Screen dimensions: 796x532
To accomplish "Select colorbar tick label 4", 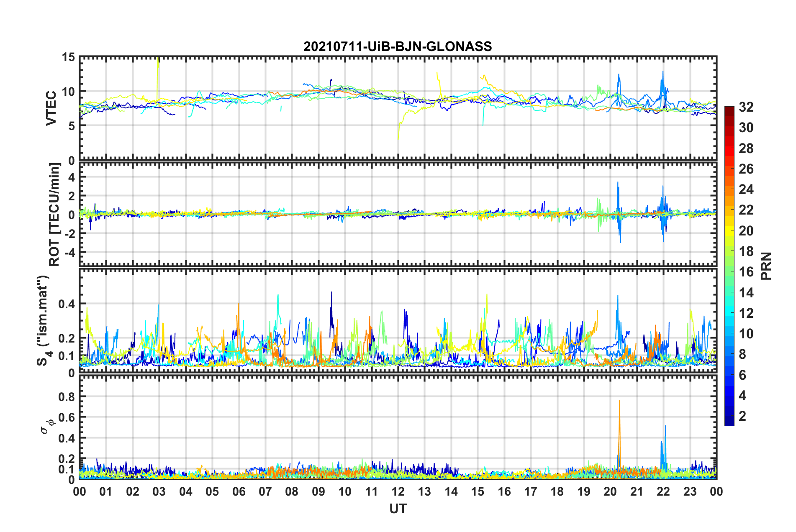I will pos(742,396).
